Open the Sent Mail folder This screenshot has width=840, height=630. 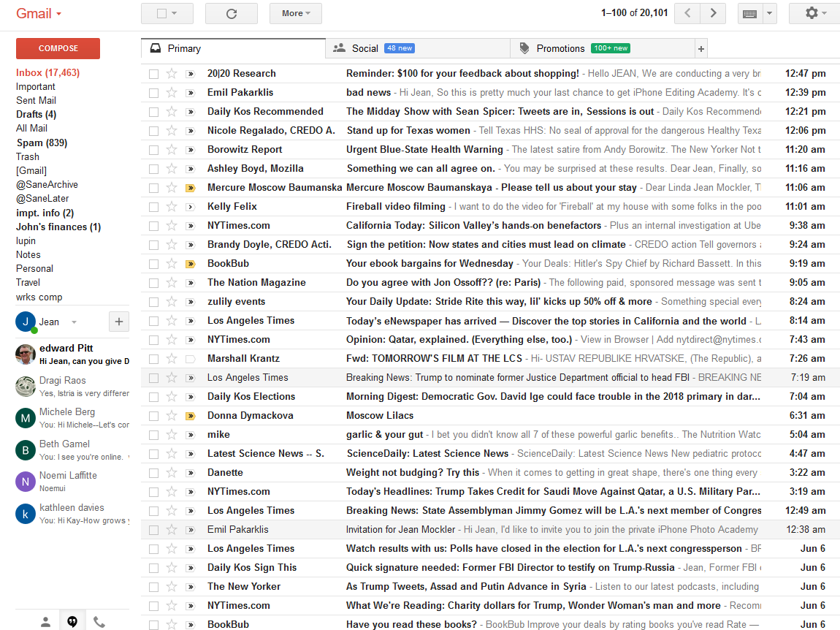tap(36, 100)
